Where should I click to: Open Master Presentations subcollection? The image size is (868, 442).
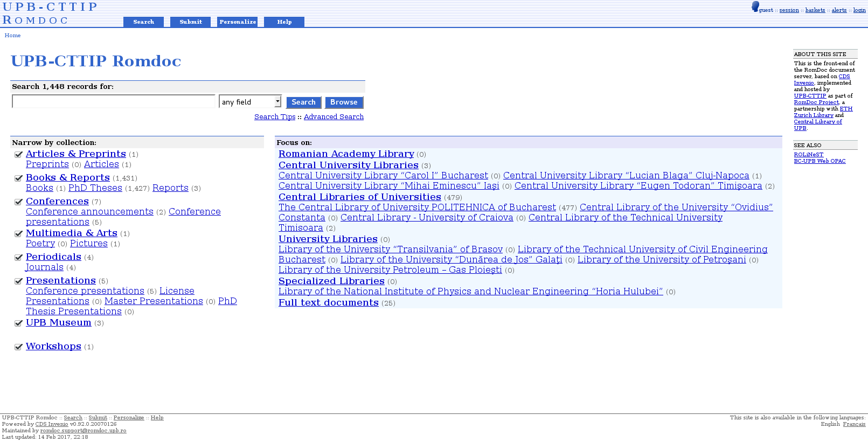(154, 301)
